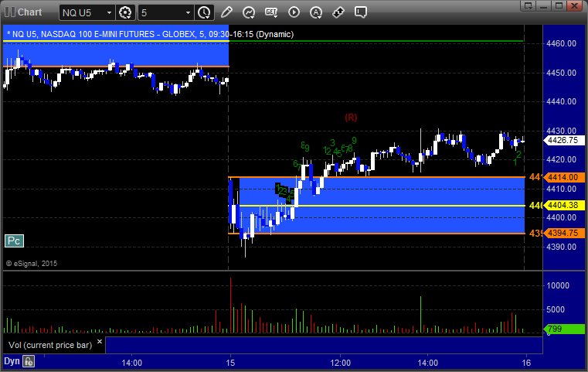This screenshot has width=588, height=372.
Task: Click the 4426.75 last price label
Action: click(564, 140)
